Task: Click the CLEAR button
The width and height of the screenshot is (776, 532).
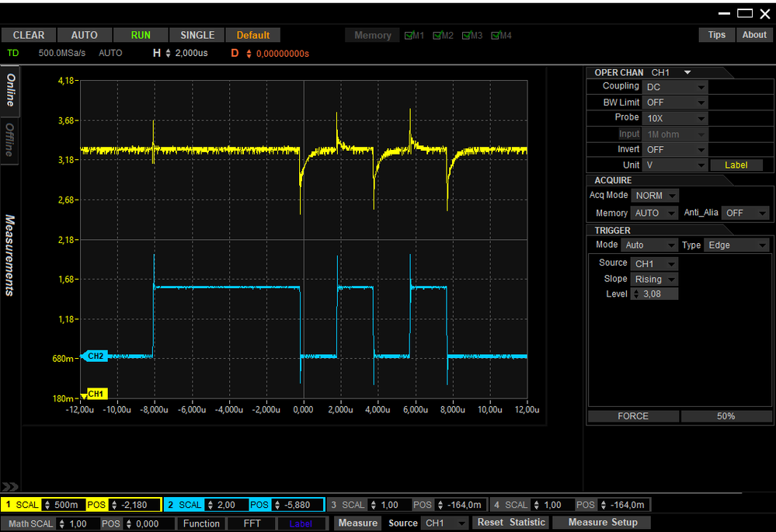Action: pyautogui.click(x=28, y=35)
